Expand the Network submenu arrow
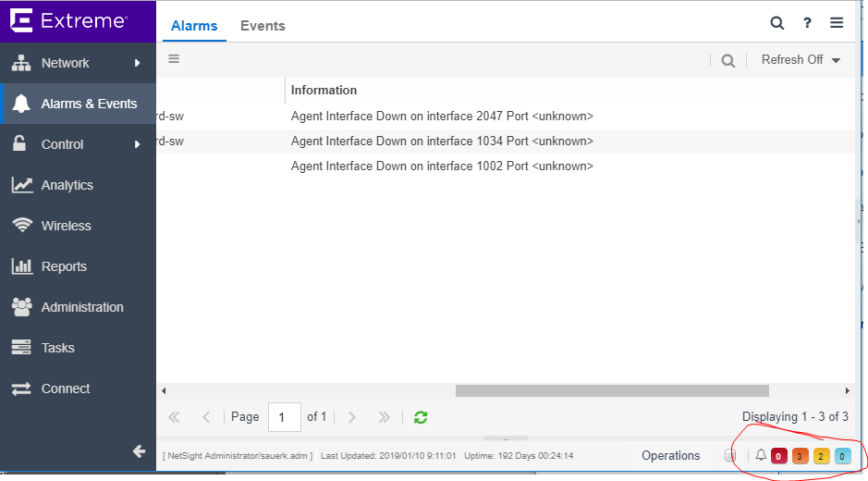This screenshot has width=868, height=481. click(137, 63)
